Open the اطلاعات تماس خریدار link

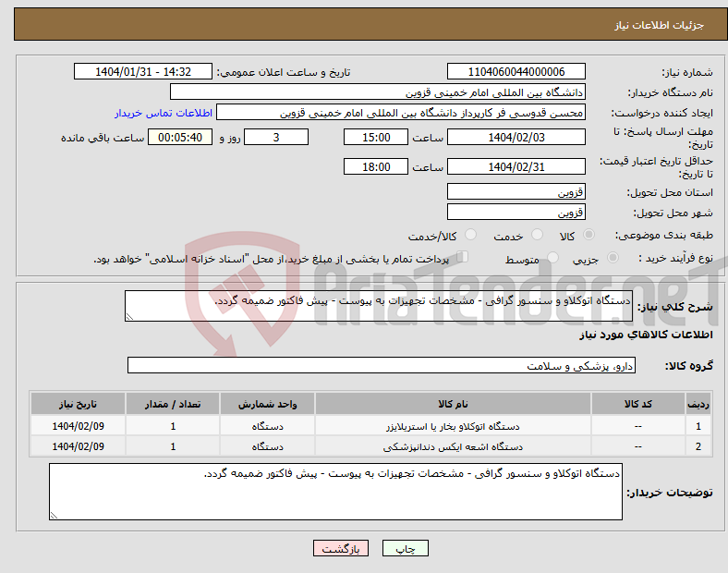tap(164, 114)
